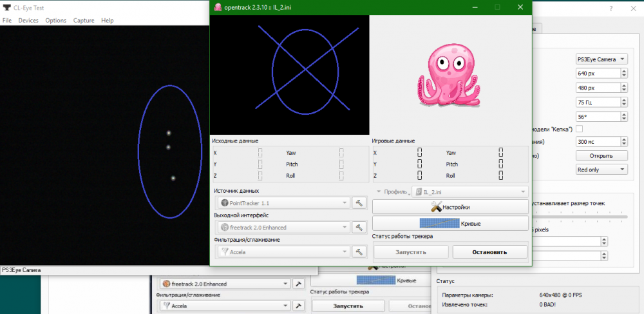Expand the PS3Eye Camera dropdown

pyautogui.click(x=601, y=59)
